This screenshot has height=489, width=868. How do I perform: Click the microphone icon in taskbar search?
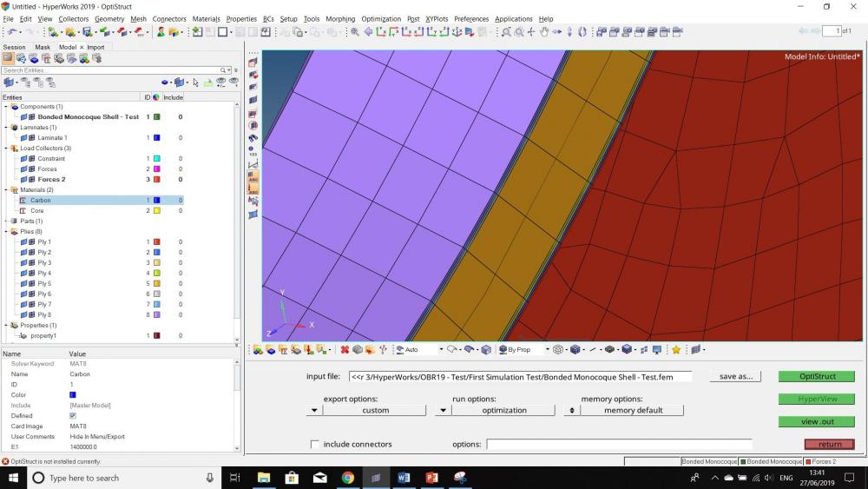pos(210,478)
